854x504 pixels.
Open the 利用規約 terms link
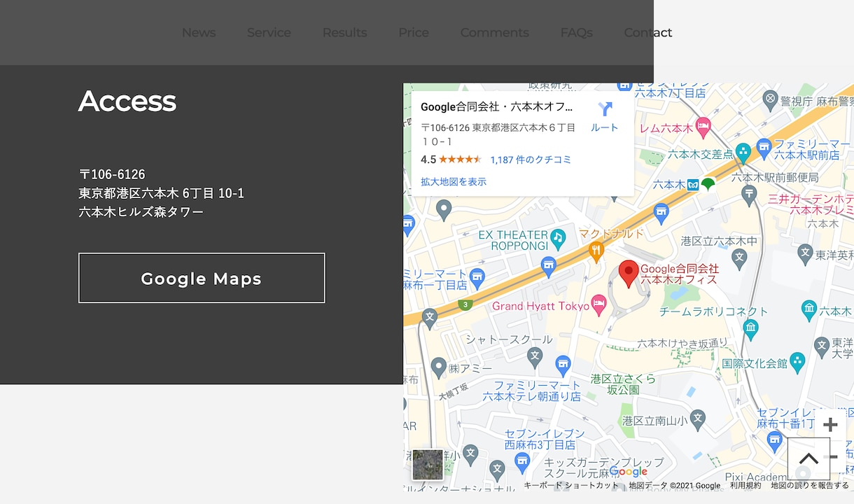pyautogui.click(x=745, y=485)
